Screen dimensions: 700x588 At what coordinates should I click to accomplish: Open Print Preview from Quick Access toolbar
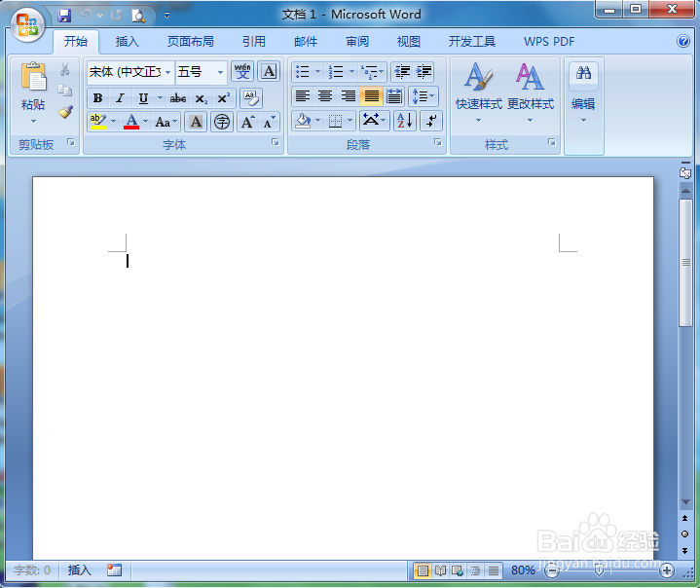coord(138,16)
